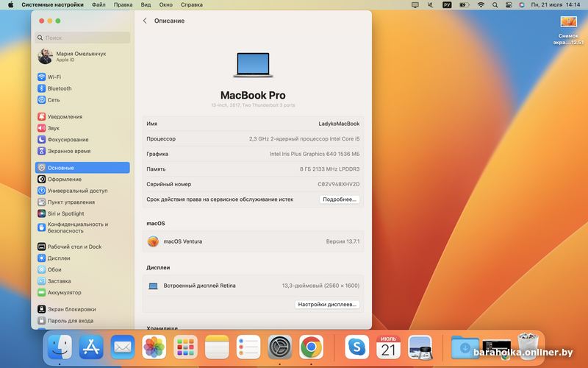Viewport: 588px width, 368px height.
Task: Open the Справка menu
Action: (x=192, y=5)
